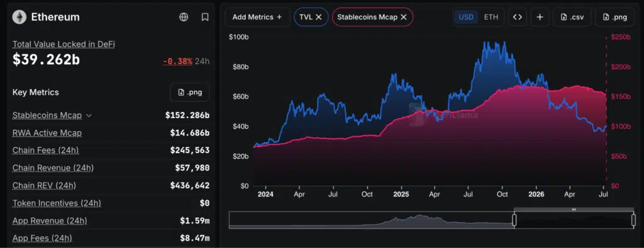Click the range selector drag bar on top

tap(574, 210)
